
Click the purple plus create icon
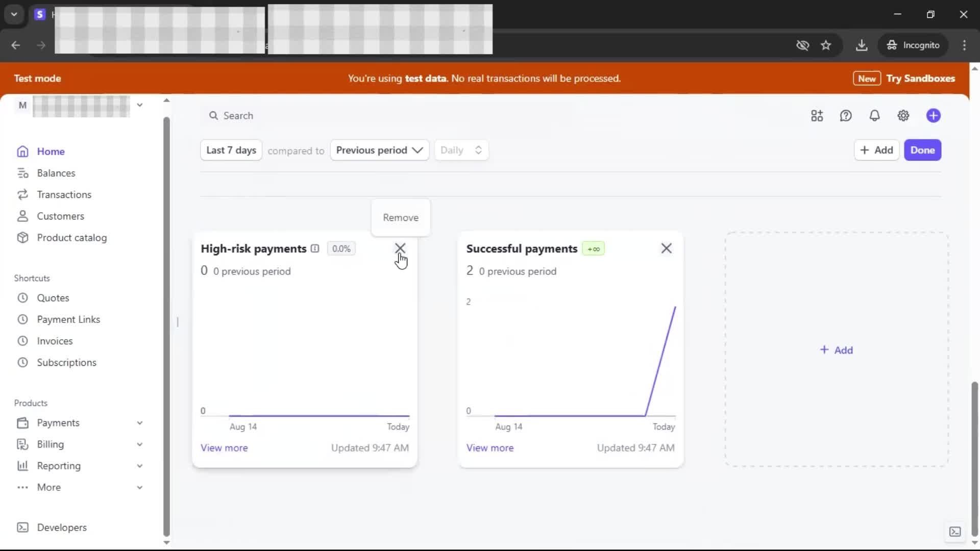[933, 116]
